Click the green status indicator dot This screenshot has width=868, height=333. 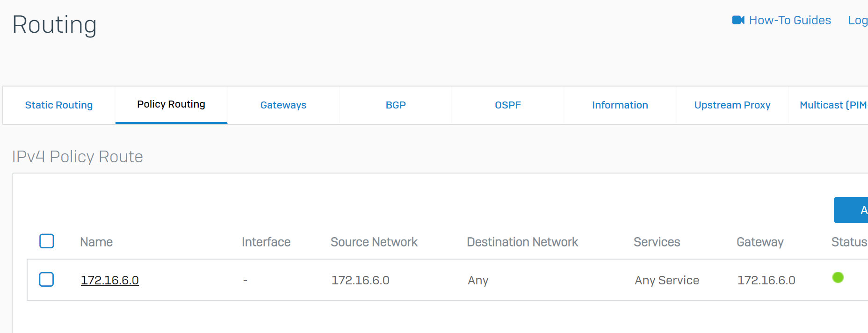tap(838, 278)
